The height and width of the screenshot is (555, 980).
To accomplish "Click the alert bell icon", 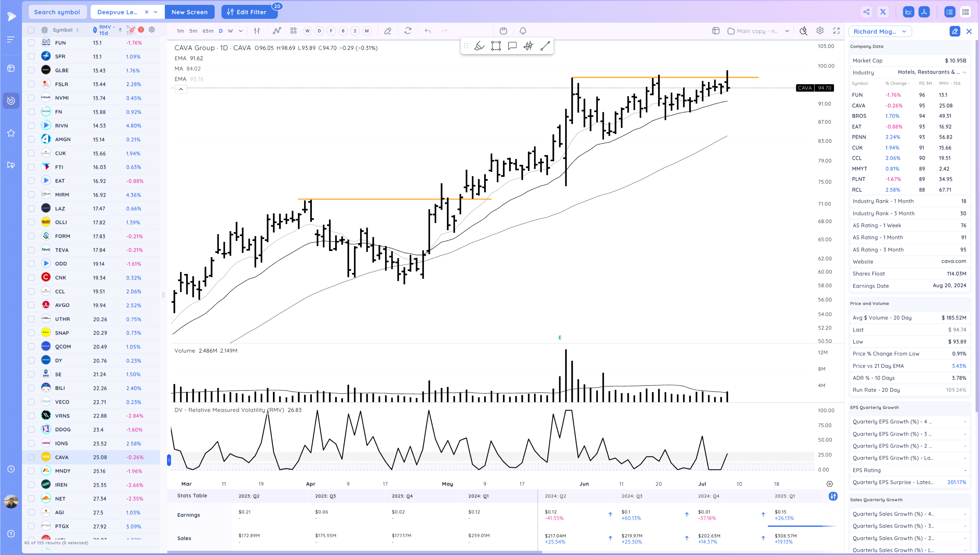I will tap(523, 31).
